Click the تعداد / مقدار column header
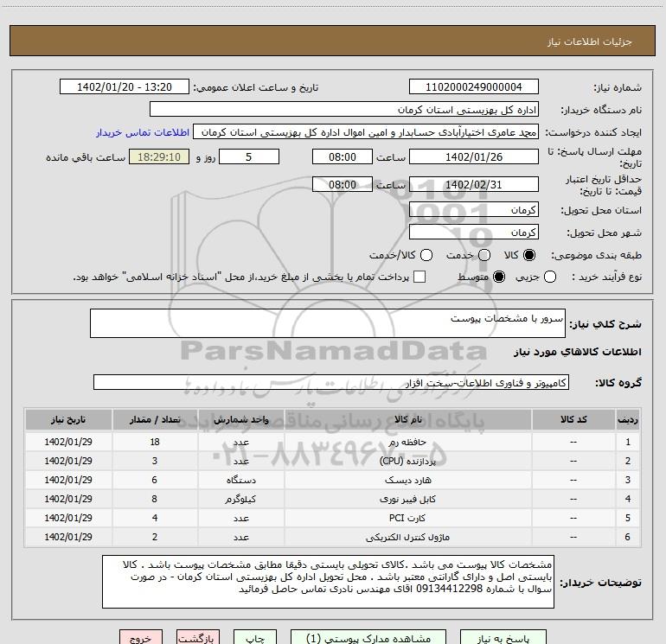The image size is (666, 644). (155, 419)
